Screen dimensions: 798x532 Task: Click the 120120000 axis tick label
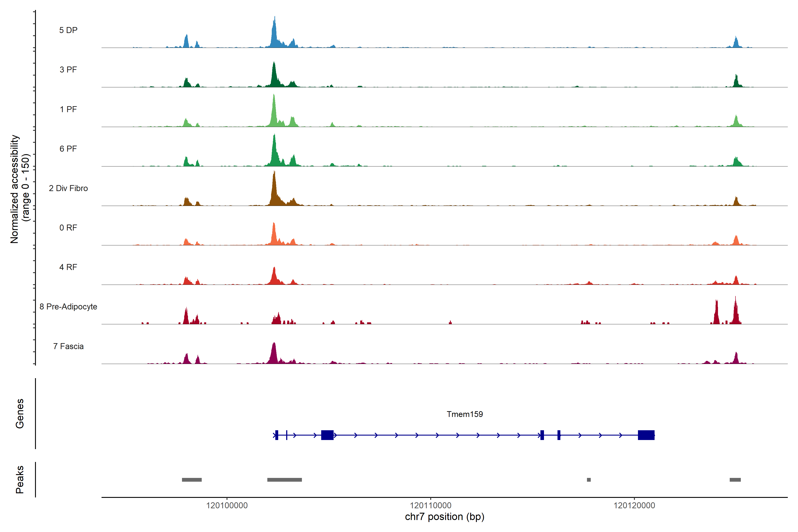pos(634,506)
